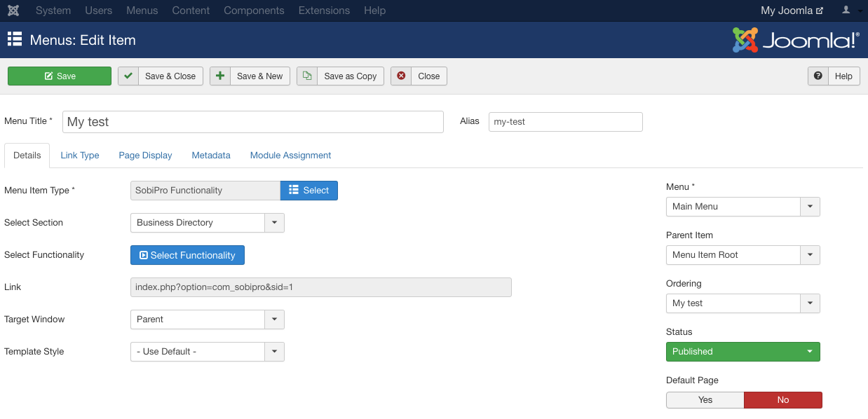The width and height of the screenshot is (868, 419).
Task: Open the Target Window Parent dropdown
Action: [208, 319]
